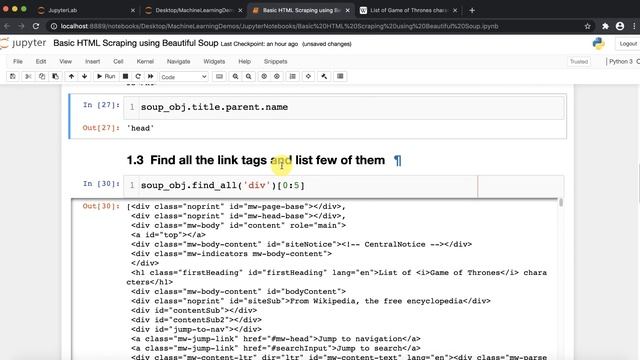Click the first magnifier icon in the toolbar
The width and height of the screenshot is (640, 360).
pyautogui.click(x=236, y=76)
